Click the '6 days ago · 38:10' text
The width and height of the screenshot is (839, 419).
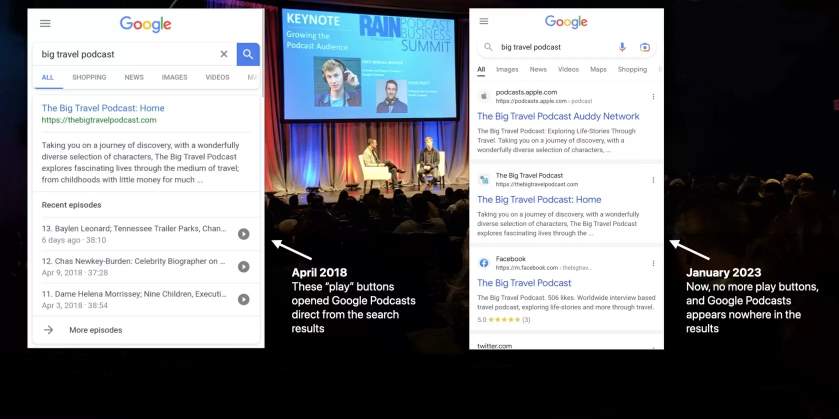(x=74, y=240)
